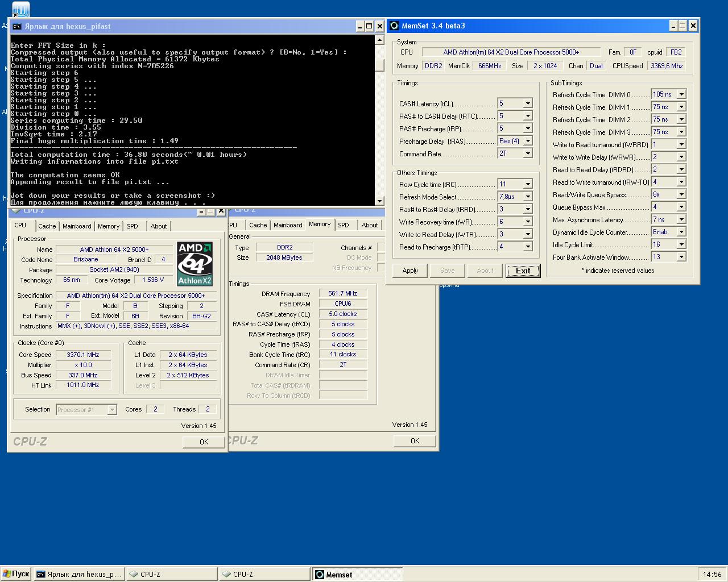Open the Max. Asynchrone Latency dropdown
This screenshot has width=728, height=582.
(681, 219)
